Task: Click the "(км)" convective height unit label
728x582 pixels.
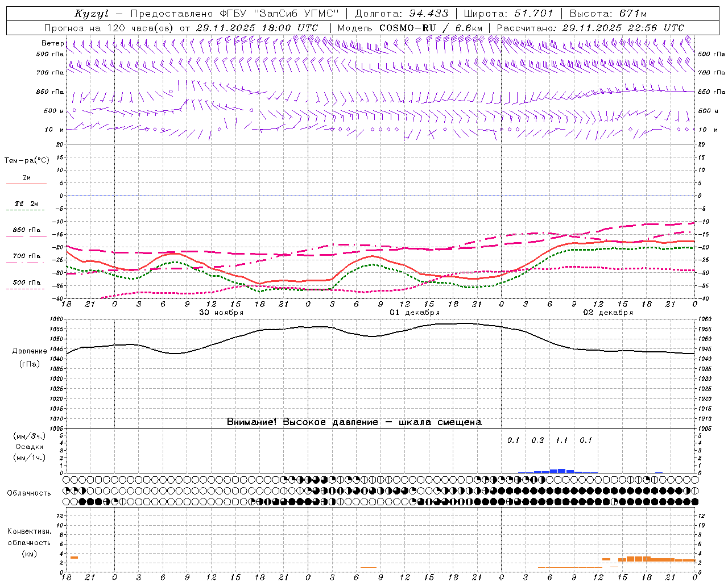Action: point(30,554)
